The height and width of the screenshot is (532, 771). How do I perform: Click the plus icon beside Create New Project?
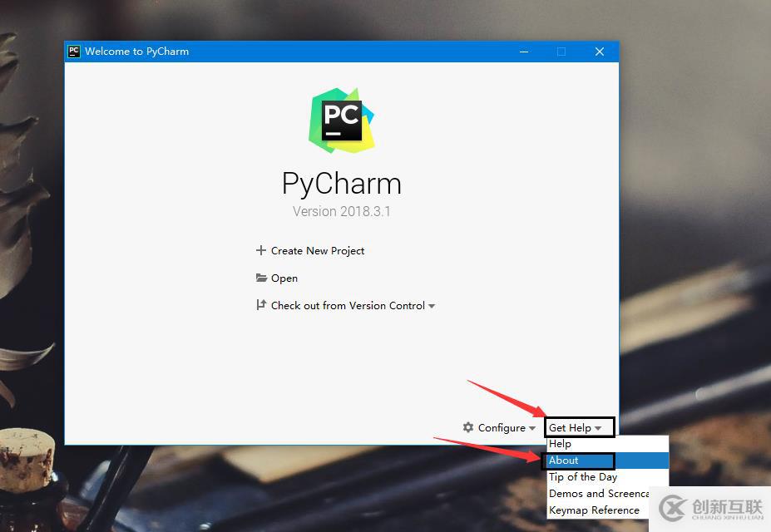tap(261, 250)
